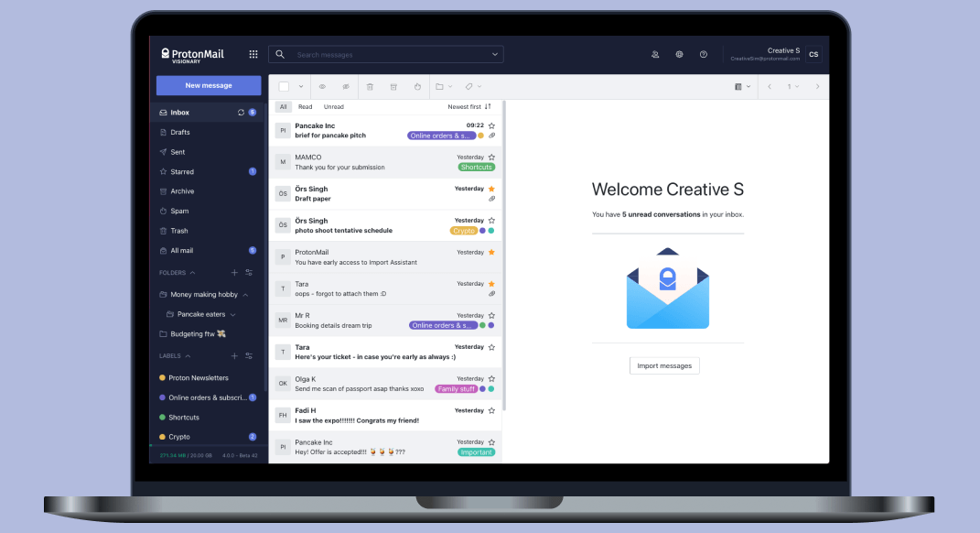Open the advanced search dropdown arrow
Screen dimensions: 980x533
pyautogui.click(x=495, y=54)
